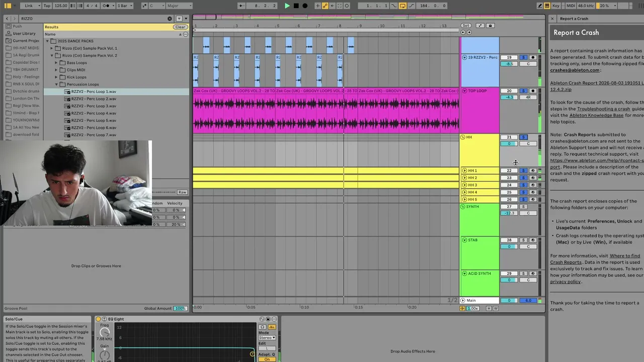This screenshot has height=362, width=644.
Task: Select RZZV2 - Perc Loop 3.wav file
Action: point(94,106)
